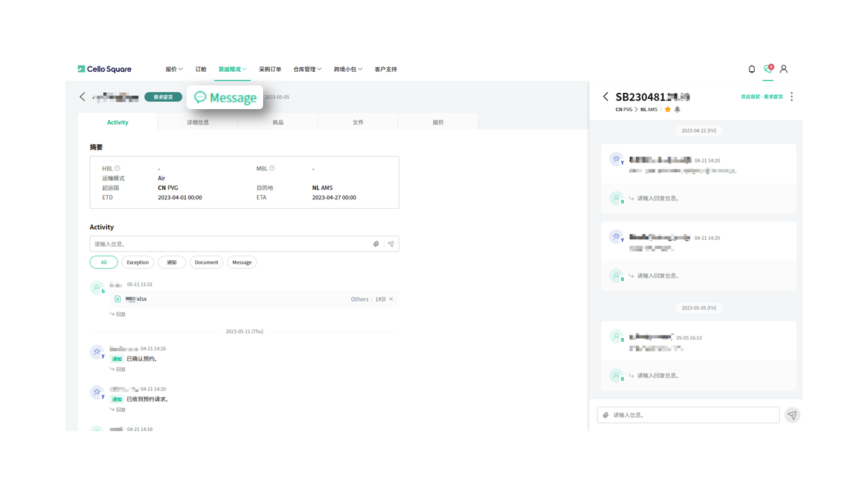This screenshot has width=868, height=488.
Task: Send the Activity message with paper plane
Action: [x=391, y=244]
